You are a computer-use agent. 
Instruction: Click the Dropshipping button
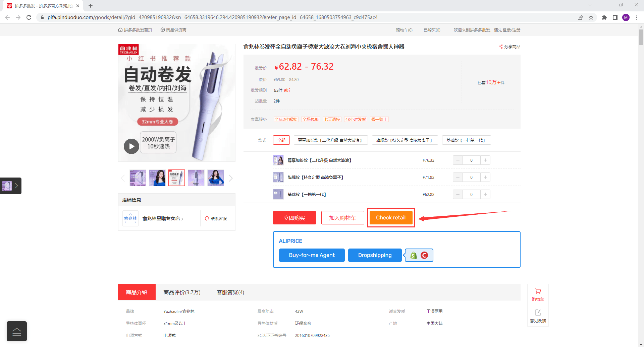375,255
